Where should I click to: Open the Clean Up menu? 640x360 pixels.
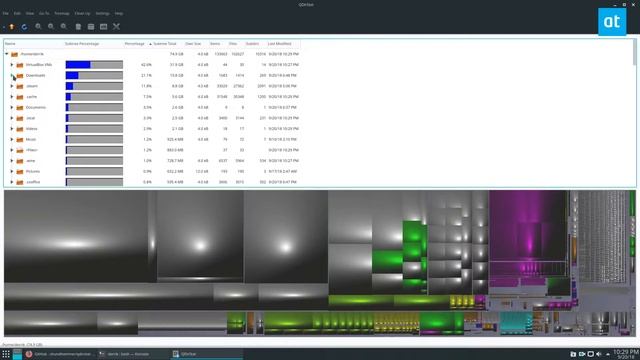(x=82, y=13)
